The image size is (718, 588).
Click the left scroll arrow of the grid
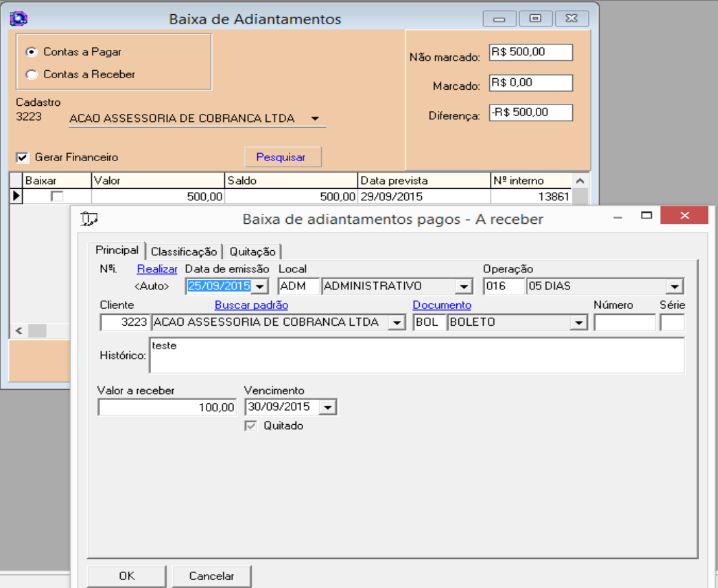(18, 330)
